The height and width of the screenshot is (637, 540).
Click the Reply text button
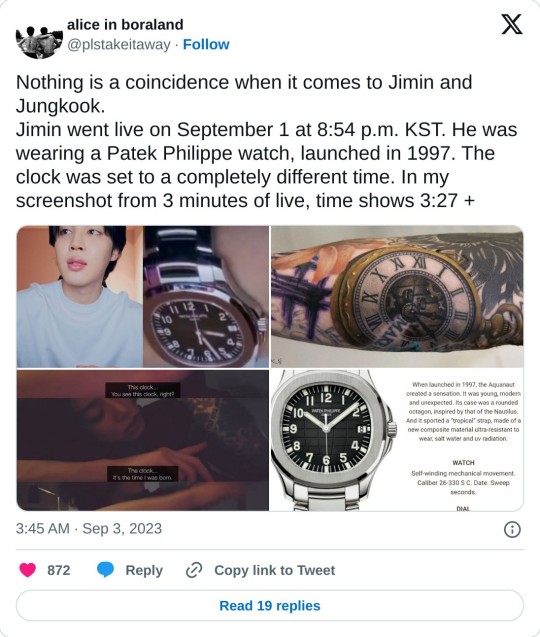point(144,570)
